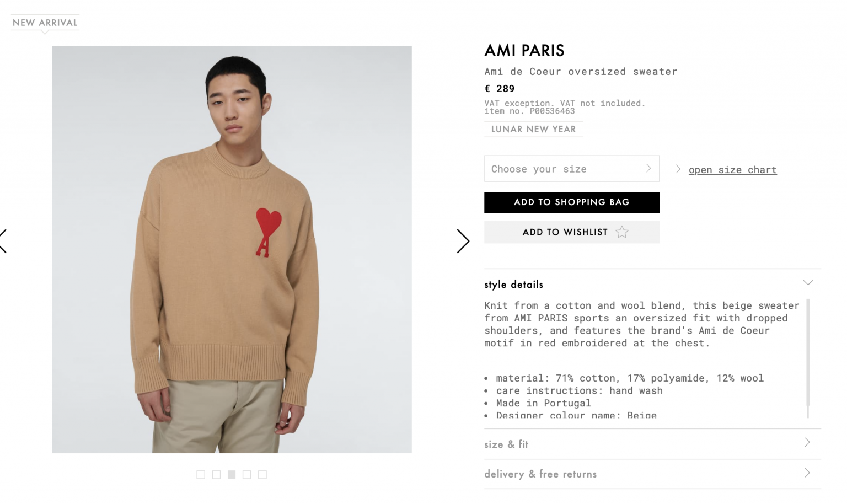Show the next product image arrow
Screen dimensions: 847x504
pos(463,242)
